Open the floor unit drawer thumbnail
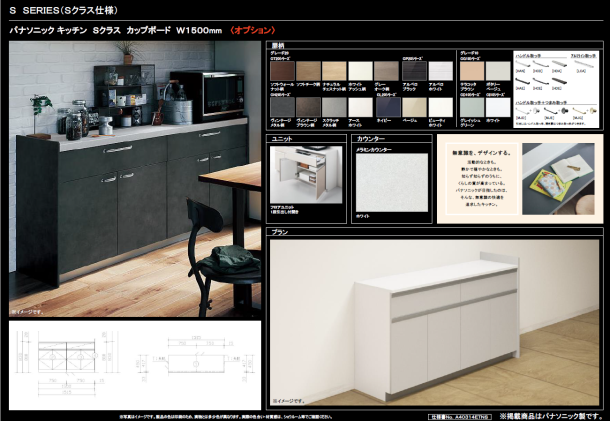The height and width of the screenshot is (421, 610). (306, 174)
